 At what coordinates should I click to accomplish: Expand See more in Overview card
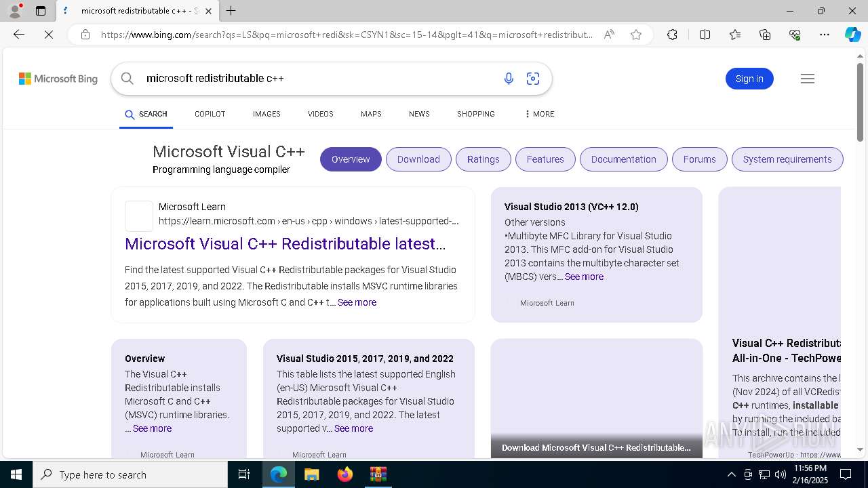tap(152, 428)
